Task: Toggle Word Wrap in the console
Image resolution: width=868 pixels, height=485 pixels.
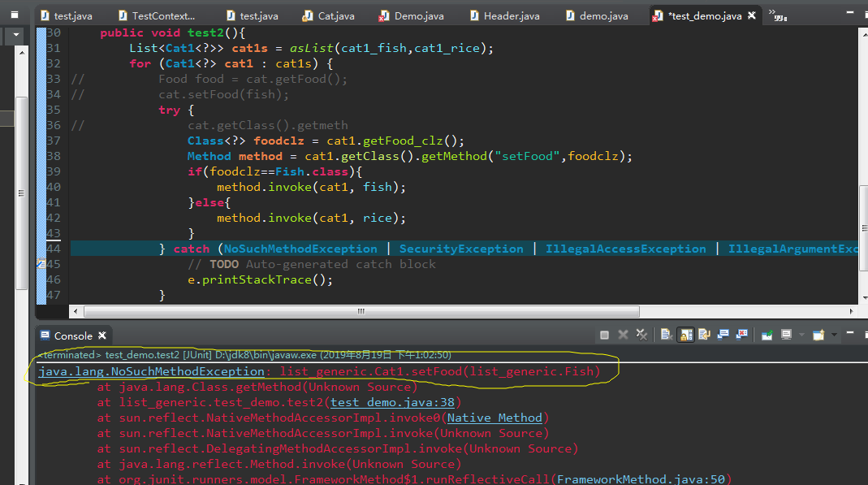Action: coord(704,335)
